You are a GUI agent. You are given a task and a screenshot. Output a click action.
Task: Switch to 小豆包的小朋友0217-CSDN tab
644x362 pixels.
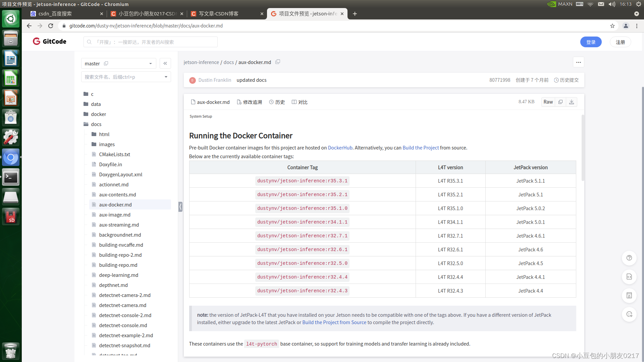[146, 14]
